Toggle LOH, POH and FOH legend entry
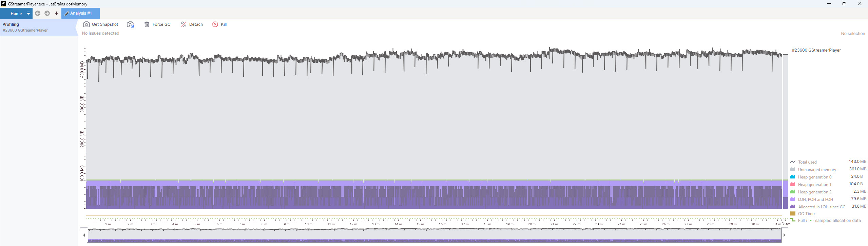The image size is (868, 246). (815, 200)
